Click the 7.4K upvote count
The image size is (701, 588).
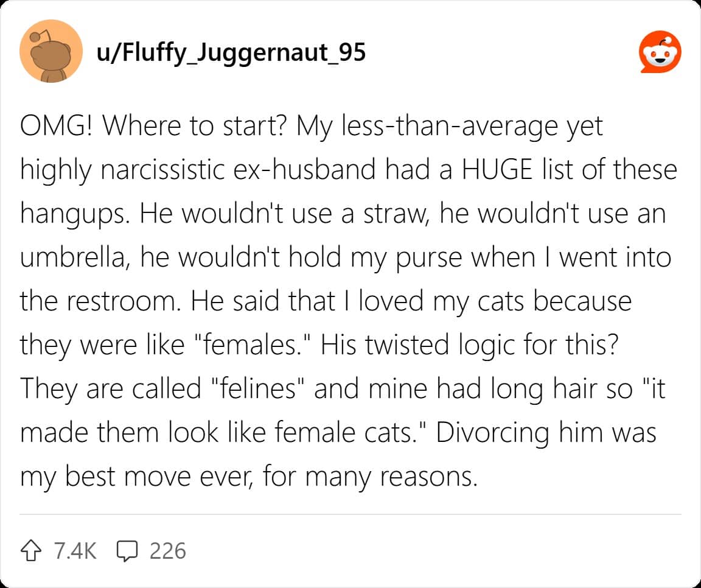pyautogui.click(x=75, y=551)
